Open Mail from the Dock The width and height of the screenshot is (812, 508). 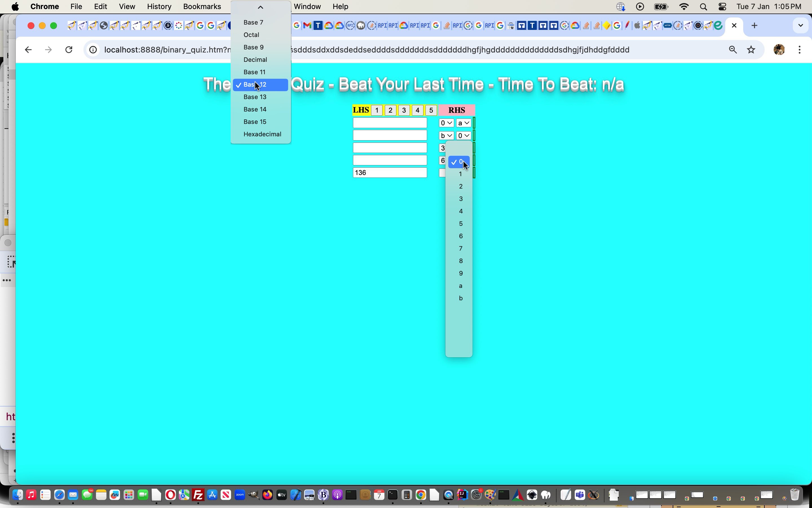[x=73, y=495]
